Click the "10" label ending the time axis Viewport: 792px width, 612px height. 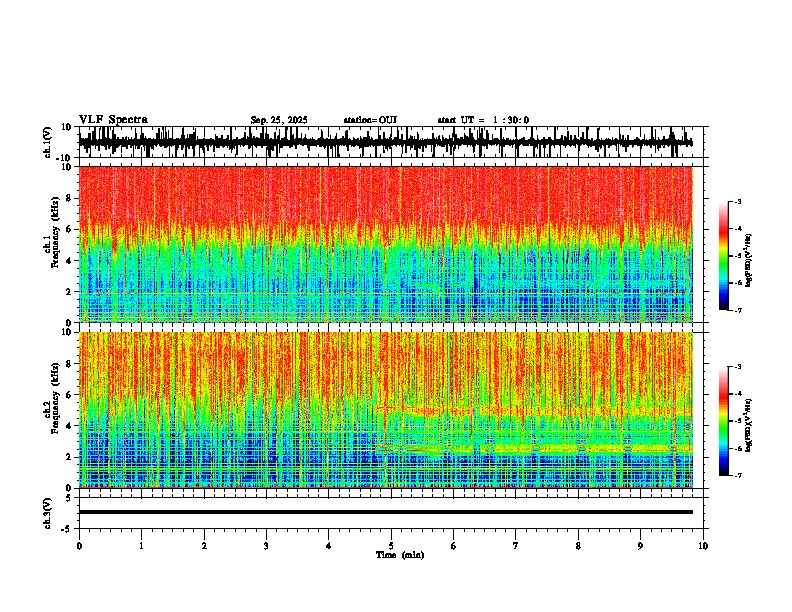(x=703, y=546)
